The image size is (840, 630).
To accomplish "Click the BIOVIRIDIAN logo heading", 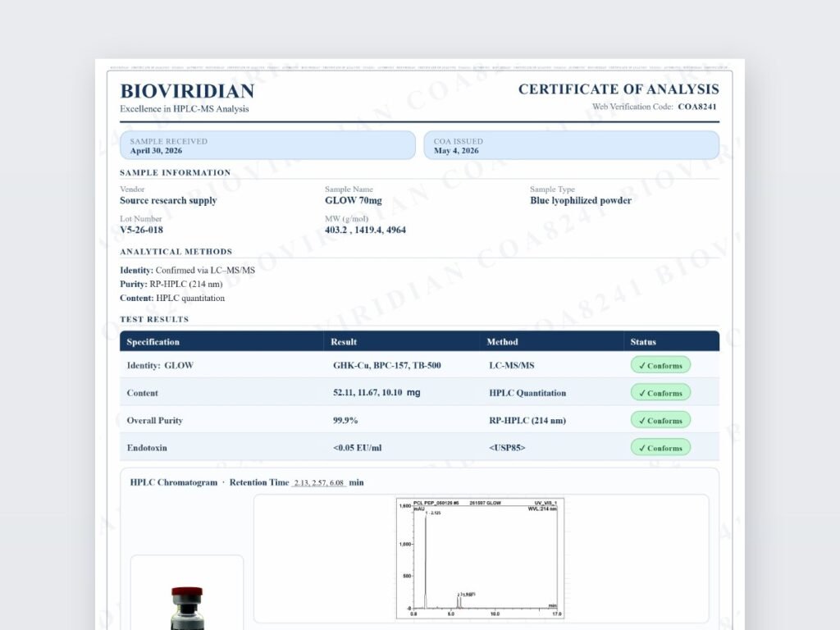I will click(187, 91).
